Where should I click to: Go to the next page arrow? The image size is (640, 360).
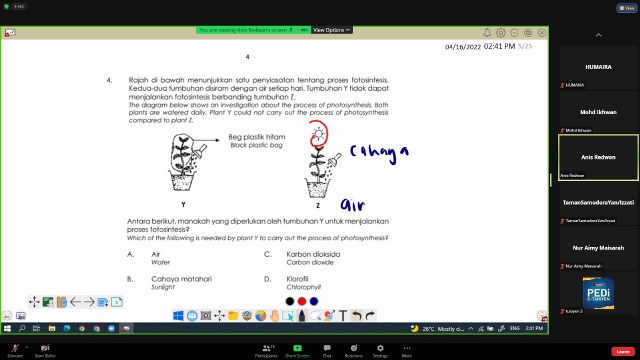(89, 302)
